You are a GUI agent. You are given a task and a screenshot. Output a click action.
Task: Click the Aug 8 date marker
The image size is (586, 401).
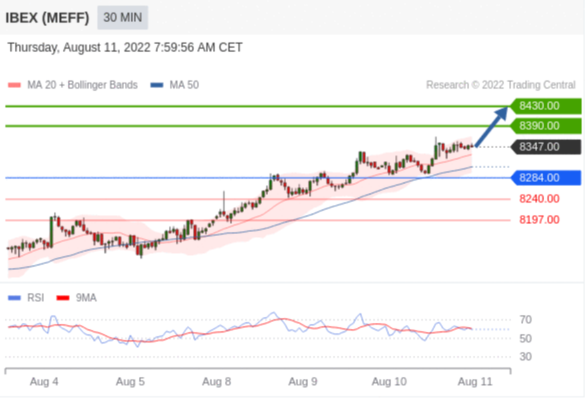216,382
